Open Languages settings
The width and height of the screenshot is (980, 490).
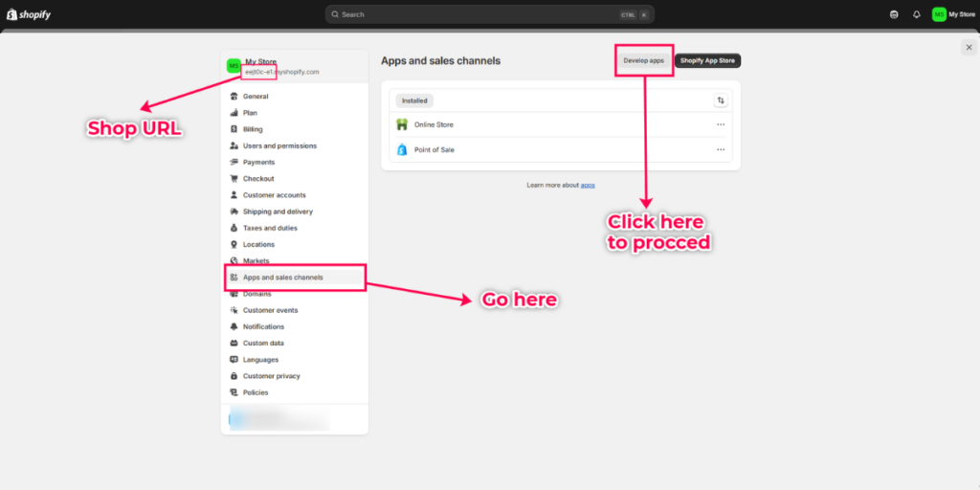(295, 360)
